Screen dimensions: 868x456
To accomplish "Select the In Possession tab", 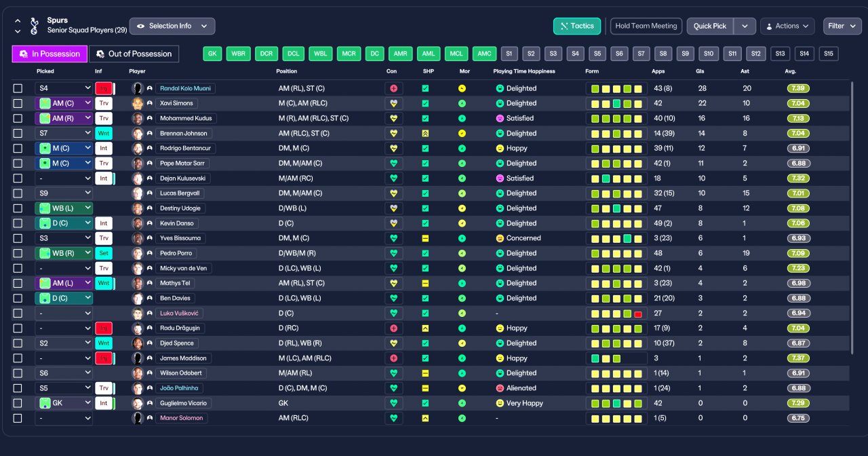I will 50,54.
